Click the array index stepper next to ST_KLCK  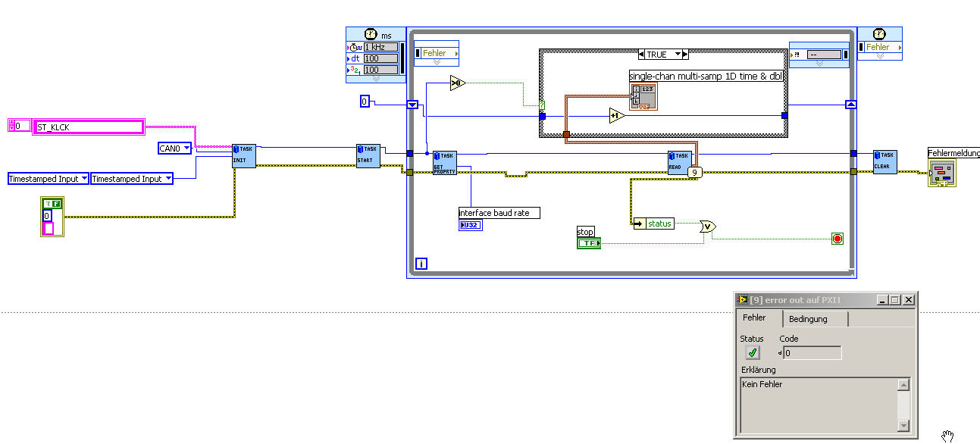point(11,126)
